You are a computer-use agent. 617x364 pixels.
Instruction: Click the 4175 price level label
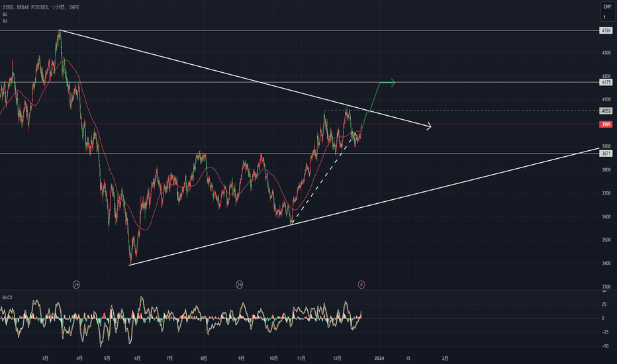(x=606, y=82)
